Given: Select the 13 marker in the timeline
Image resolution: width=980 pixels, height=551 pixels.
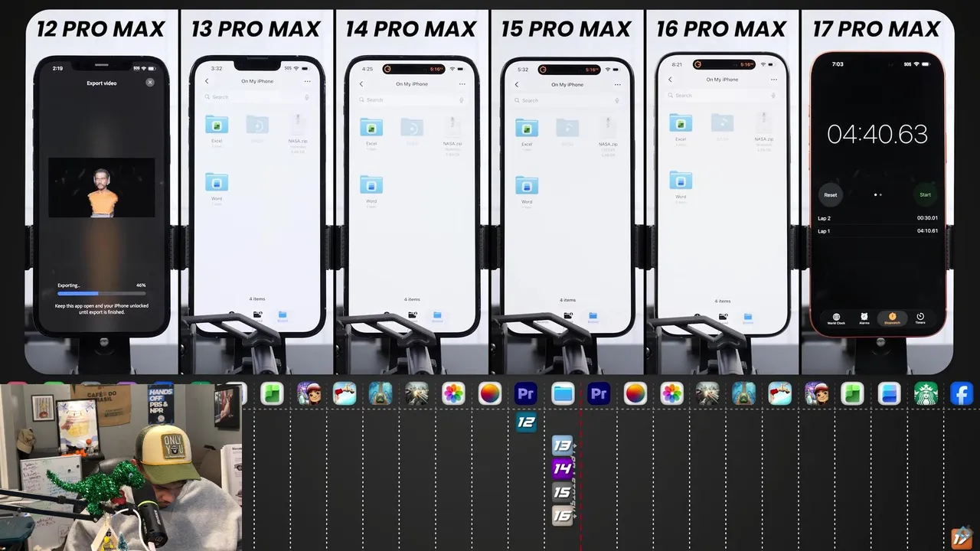Looking at the screenshot, I should coord(563,445).
